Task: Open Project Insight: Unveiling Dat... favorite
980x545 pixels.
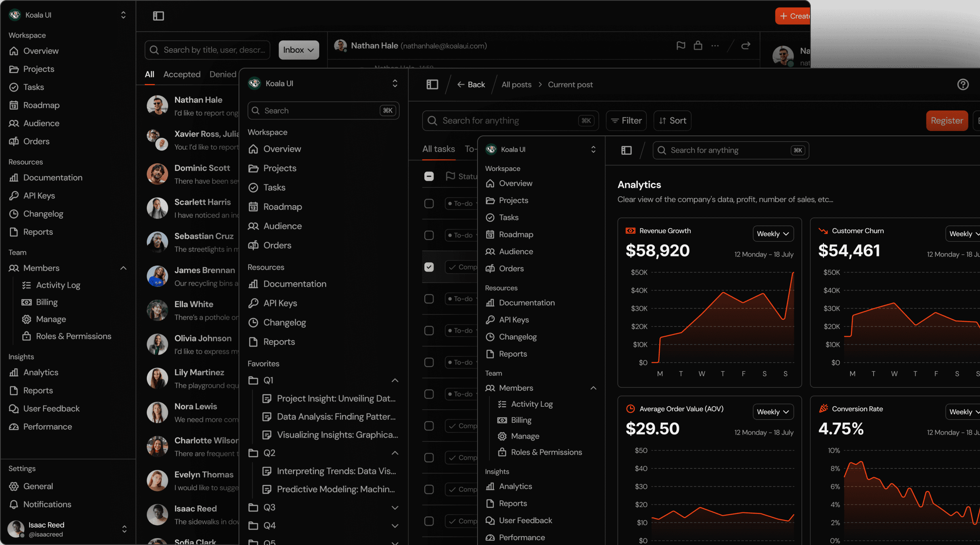Action: (x=329, y=399)
